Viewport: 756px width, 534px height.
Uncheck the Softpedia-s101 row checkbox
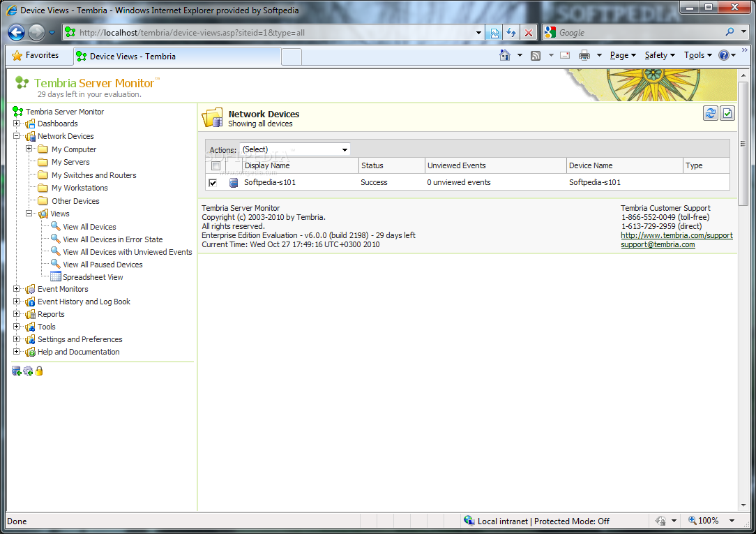coord(213,183)
